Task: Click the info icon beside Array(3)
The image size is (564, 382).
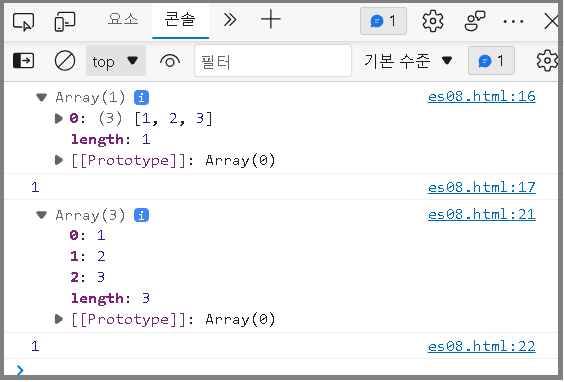Action: pos(141,215)
